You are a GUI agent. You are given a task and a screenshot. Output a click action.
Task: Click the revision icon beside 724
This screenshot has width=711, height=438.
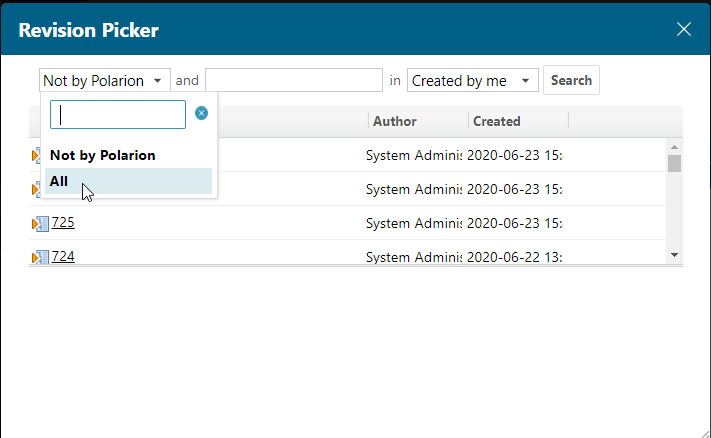click(x=39, y=257)
